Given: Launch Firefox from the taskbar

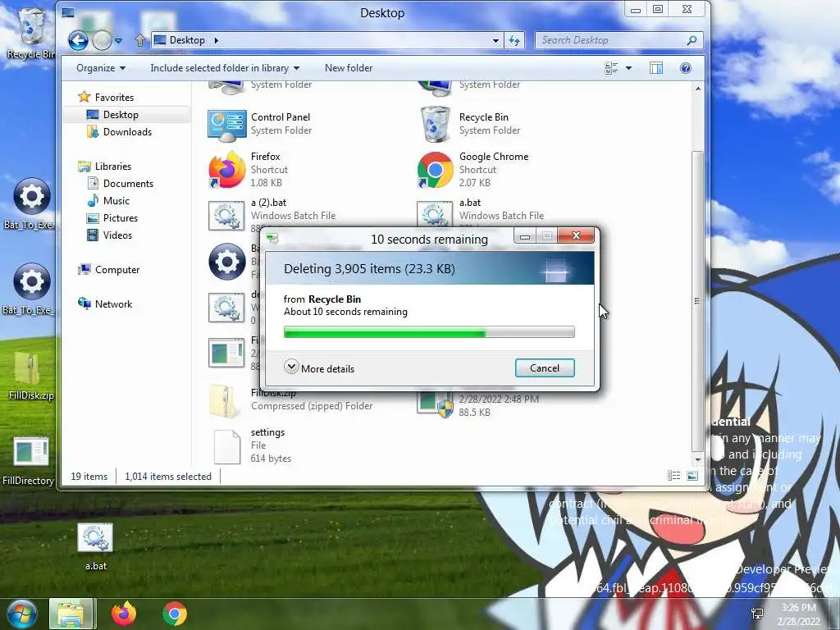Looking at the screenshot, I should tap(124, 614).
